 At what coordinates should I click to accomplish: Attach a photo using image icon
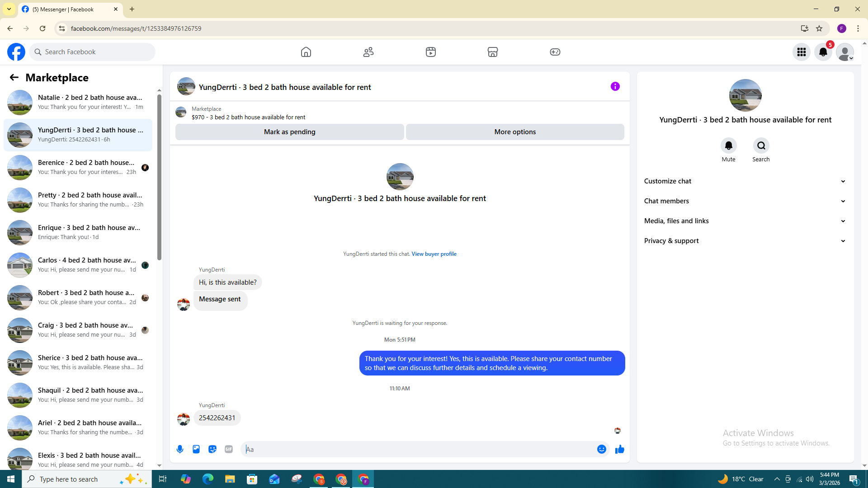pyautogui.click(x=196, y=449)
